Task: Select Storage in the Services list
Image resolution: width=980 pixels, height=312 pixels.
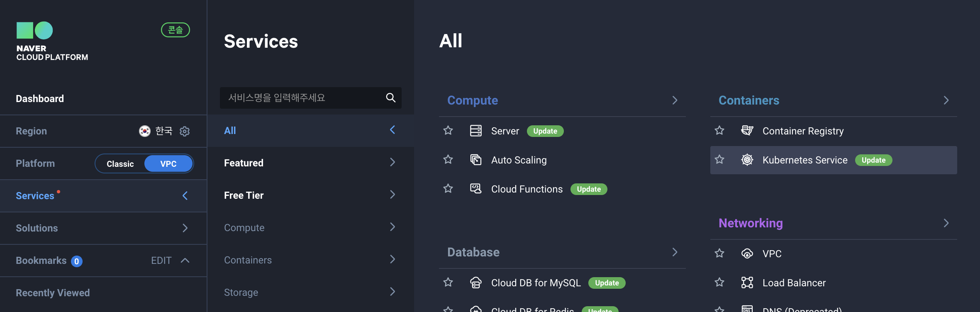Action: 310,292
